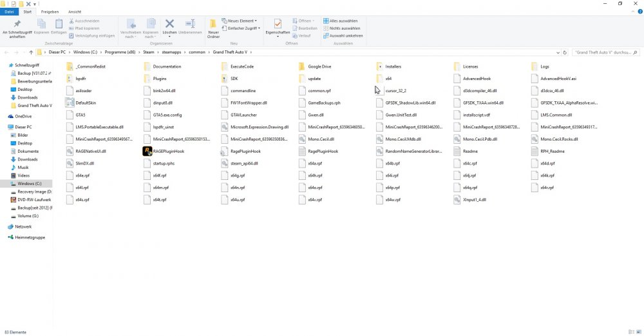Open Netzwerk in navigation pane
Image resolution: width=644 pixels, height=336 pixels.
click(x=19, y=226)
